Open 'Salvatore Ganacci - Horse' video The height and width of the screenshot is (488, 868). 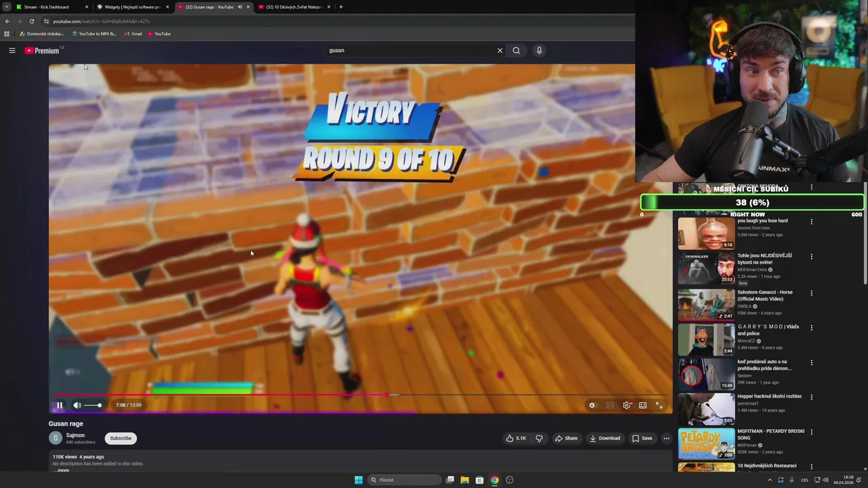click(x=706, y=304)
